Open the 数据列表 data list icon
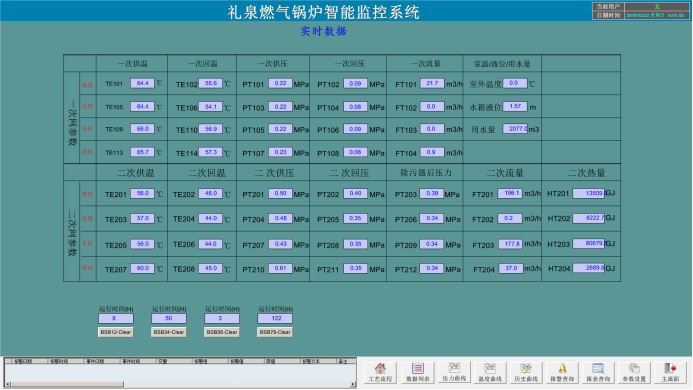The height and width of the screenshot is (390, 693). tap(417, 372)
